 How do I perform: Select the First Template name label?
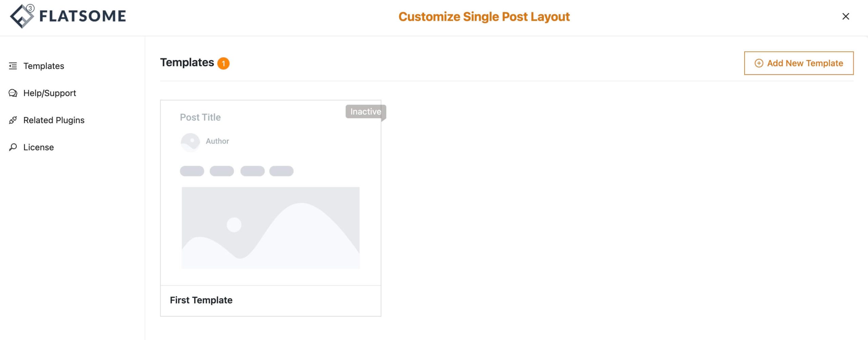201,300
